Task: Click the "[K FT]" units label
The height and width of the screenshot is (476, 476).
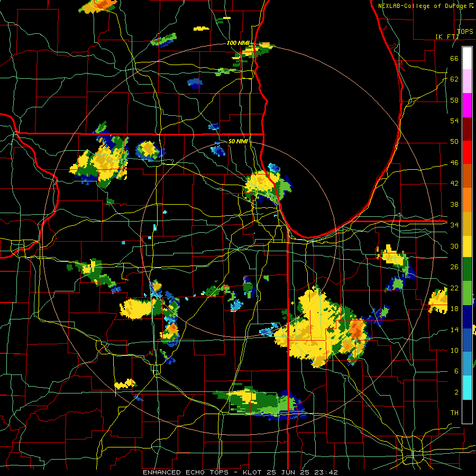Action: click(x=447, y=37)
